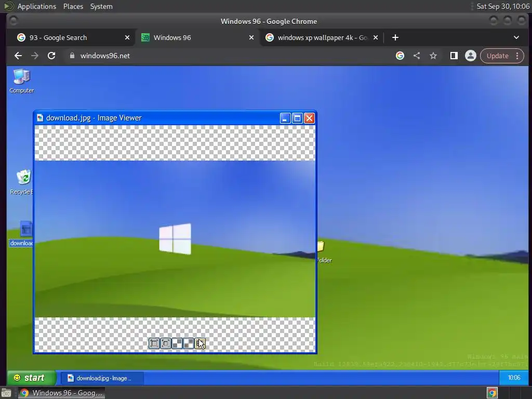Open the Computer desktop icon
Viewport: 532px width, 399px height.
(22, 81)
